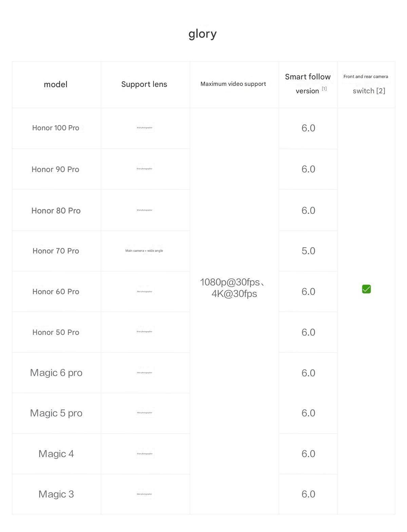Select the Honor 80 Pro model cell

tap(56, 211)
